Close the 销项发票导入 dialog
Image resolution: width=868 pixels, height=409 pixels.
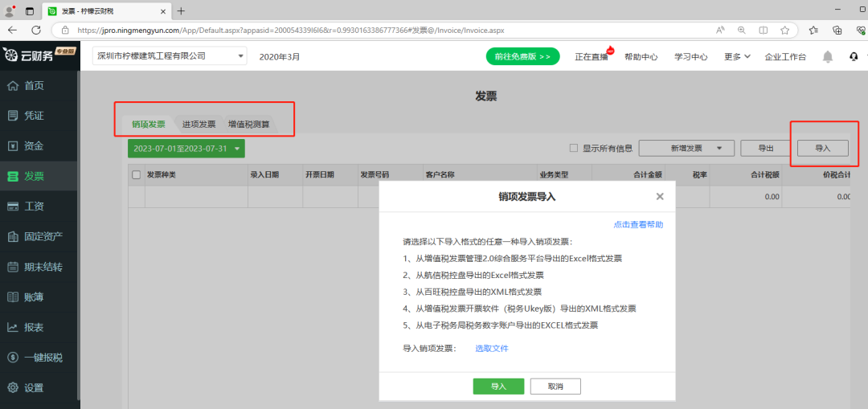(x=659, y=197)
